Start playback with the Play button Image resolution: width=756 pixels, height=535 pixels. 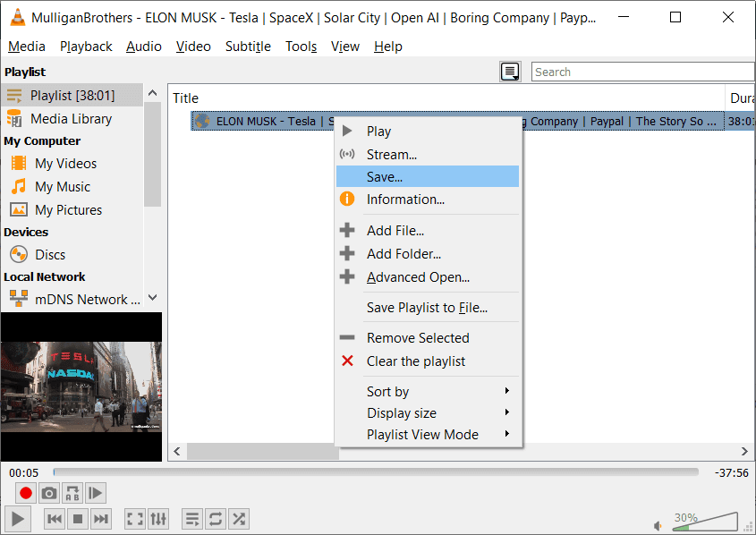click(x=18, y=519)
